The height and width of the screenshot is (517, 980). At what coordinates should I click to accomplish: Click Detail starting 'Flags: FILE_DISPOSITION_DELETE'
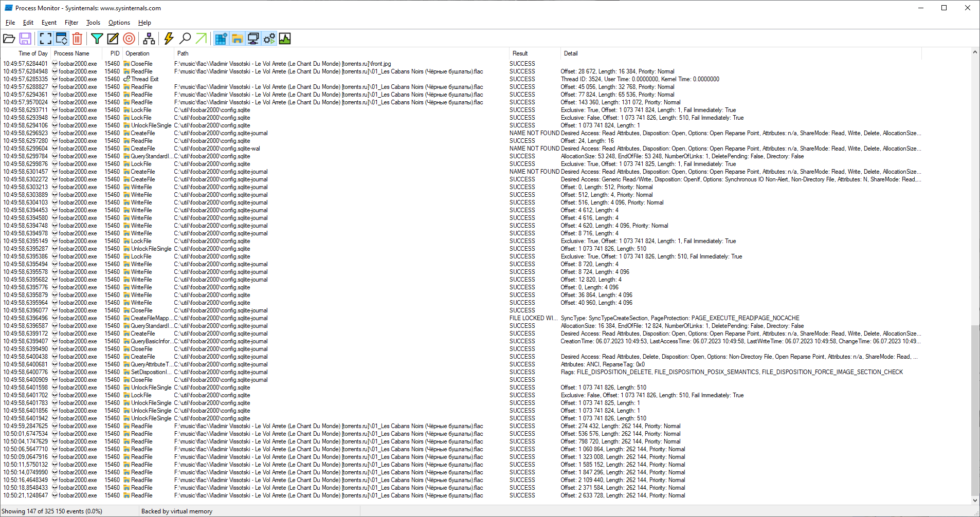tap(732, 372)
